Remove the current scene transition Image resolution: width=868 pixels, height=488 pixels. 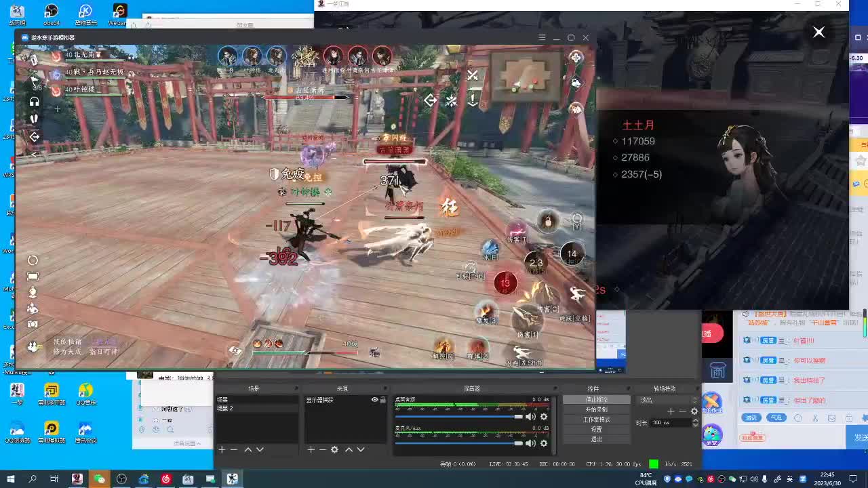pyautogui.click(x=682, y=411)
